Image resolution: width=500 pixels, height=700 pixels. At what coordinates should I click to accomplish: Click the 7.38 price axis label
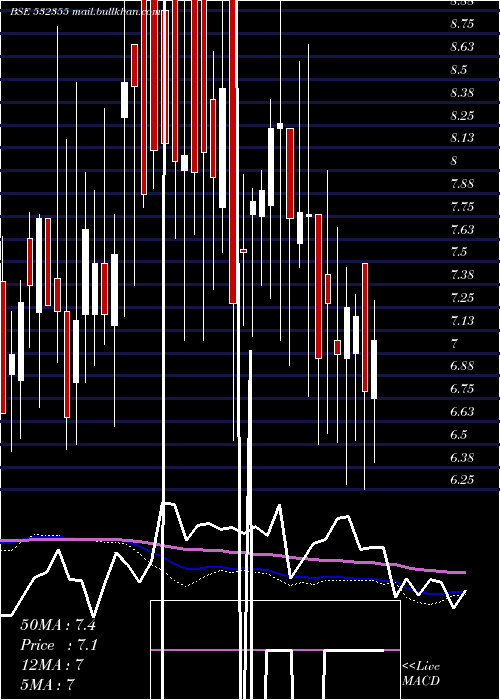tap(462, 275)
